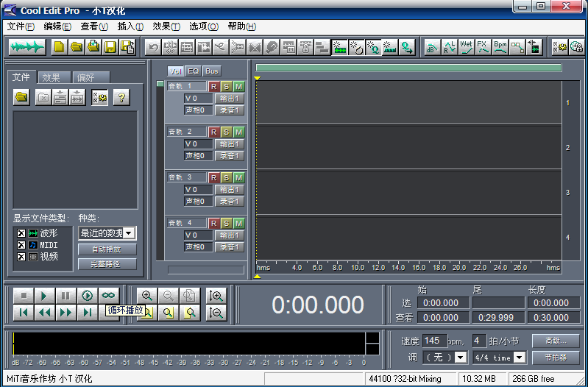Click the Bpm tempo envelope icon
The width and height of the screenshot is (588, 387).
tap(500, 47)
